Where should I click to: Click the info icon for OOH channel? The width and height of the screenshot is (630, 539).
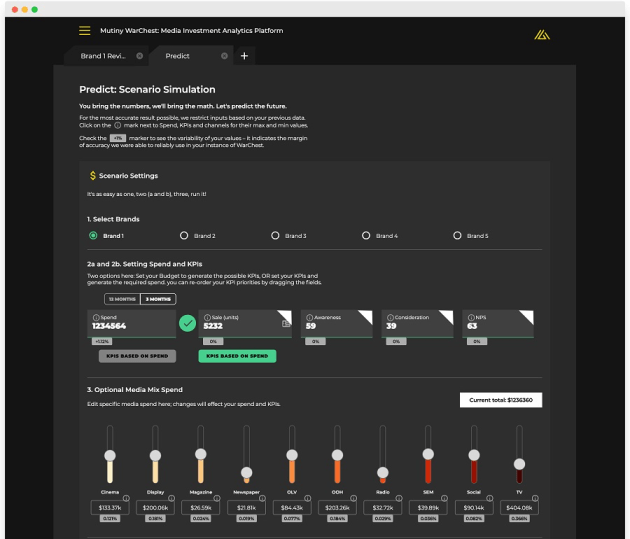353,498
